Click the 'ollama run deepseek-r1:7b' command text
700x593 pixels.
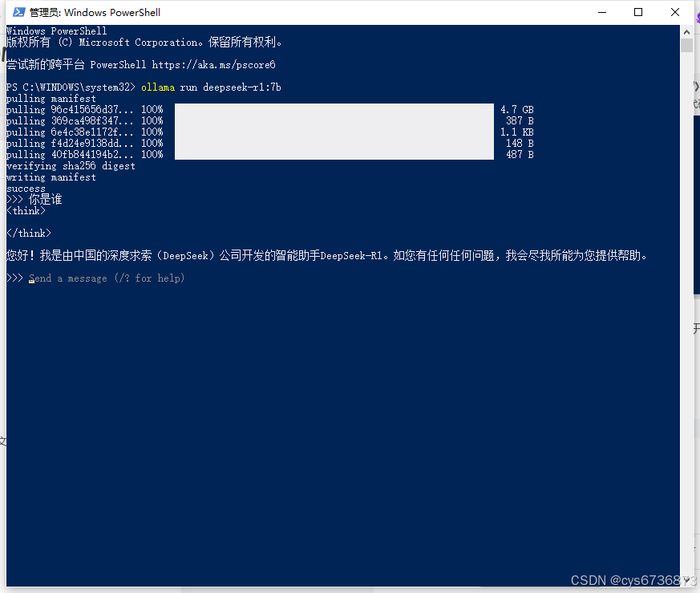[x=211, y=87]
